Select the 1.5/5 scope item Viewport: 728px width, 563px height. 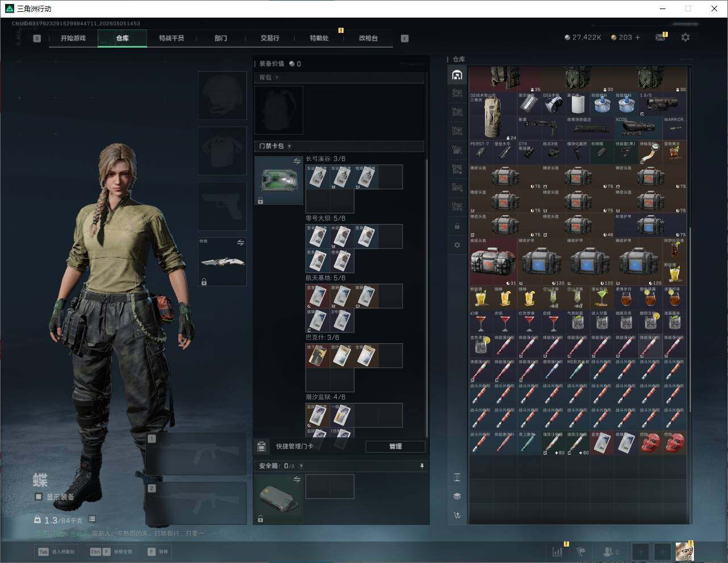[x=663, y=104]
